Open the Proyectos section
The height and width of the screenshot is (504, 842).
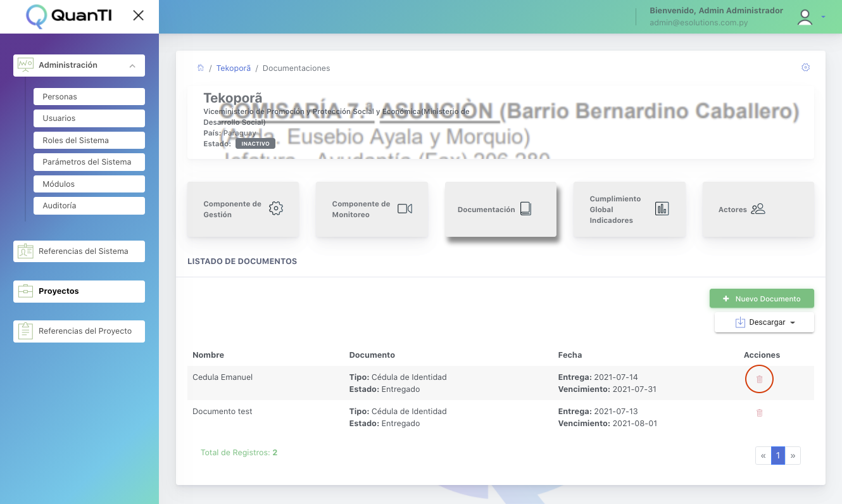79,291
